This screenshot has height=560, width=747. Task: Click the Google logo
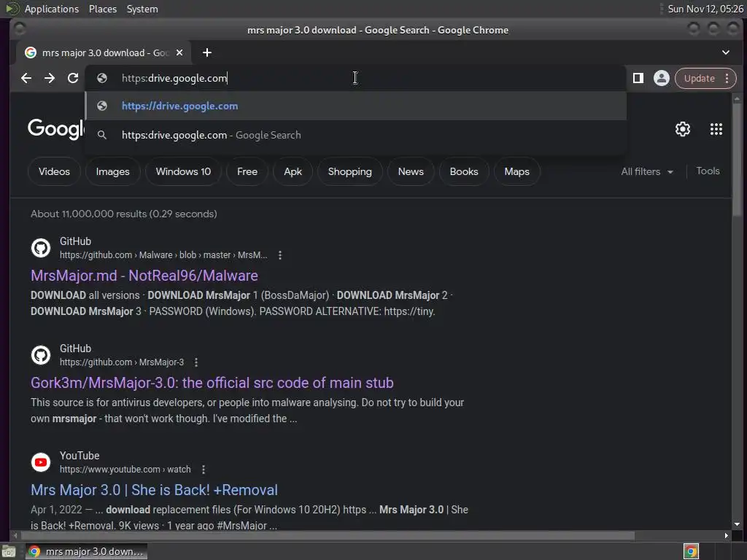click(55, 129)
